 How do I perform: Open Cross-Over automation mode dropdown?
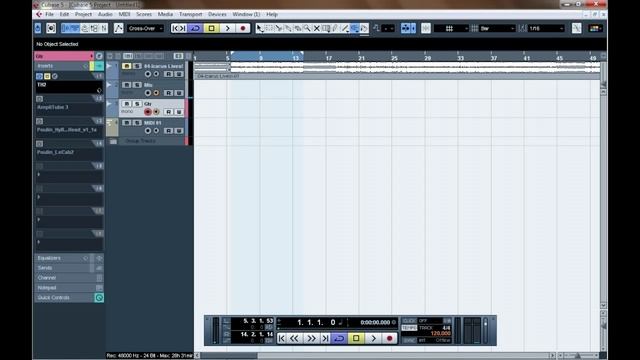coord(146,28)
